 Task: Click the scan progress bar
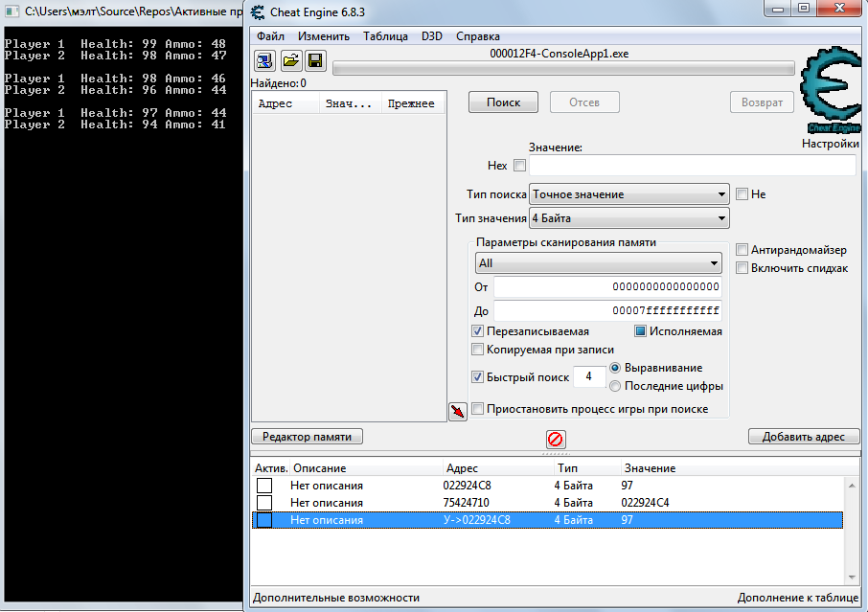tap(563, 68)
